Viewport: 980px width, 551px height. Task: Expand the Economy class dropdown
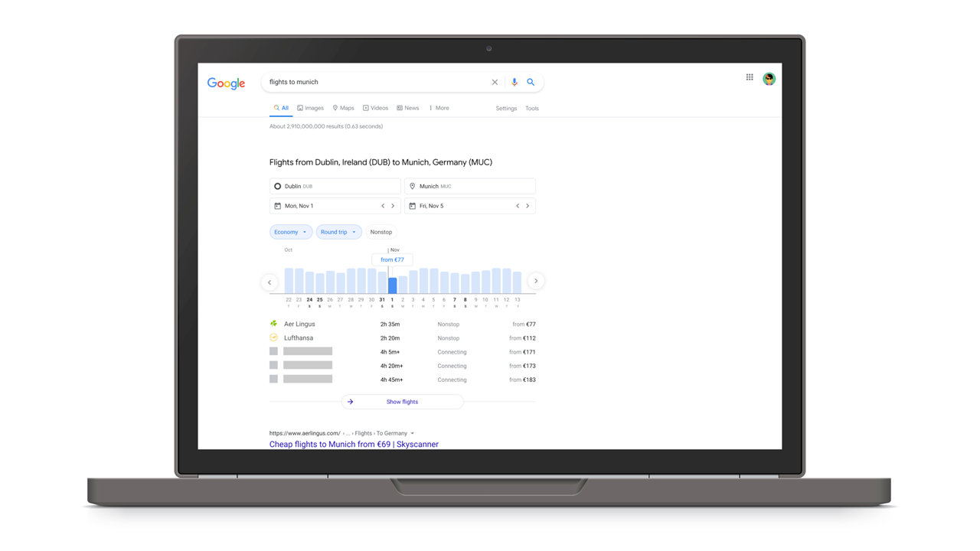click(290, 232)
